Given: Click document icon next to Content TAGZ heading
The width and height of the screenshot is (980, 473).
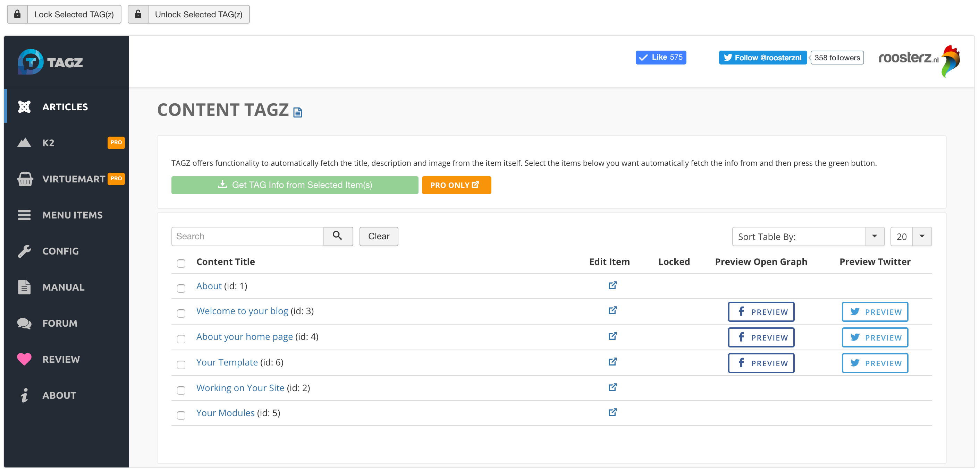Looking at the screenshot, I should pyautogui.click(x=297, y=113).
